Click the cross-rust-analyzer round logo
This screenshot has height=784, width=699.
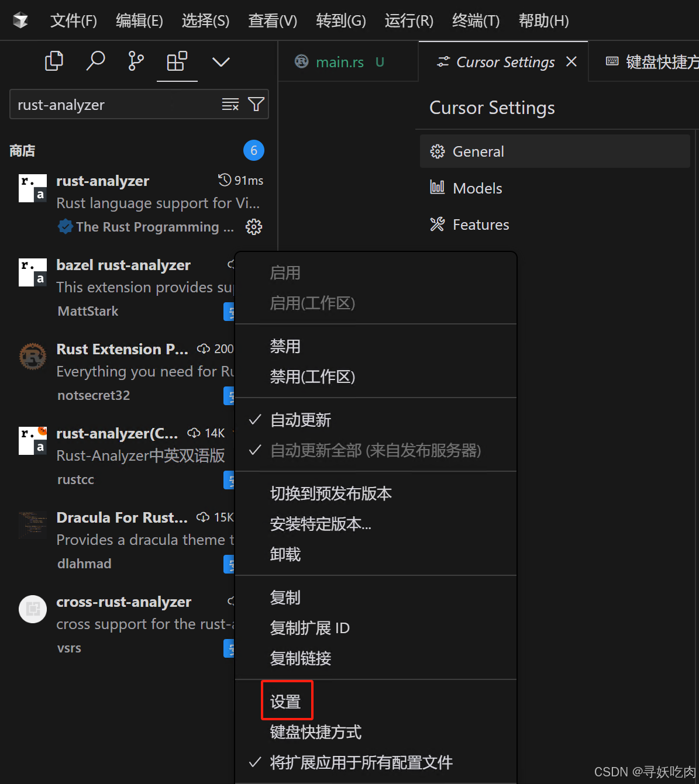tap(33, 609)
